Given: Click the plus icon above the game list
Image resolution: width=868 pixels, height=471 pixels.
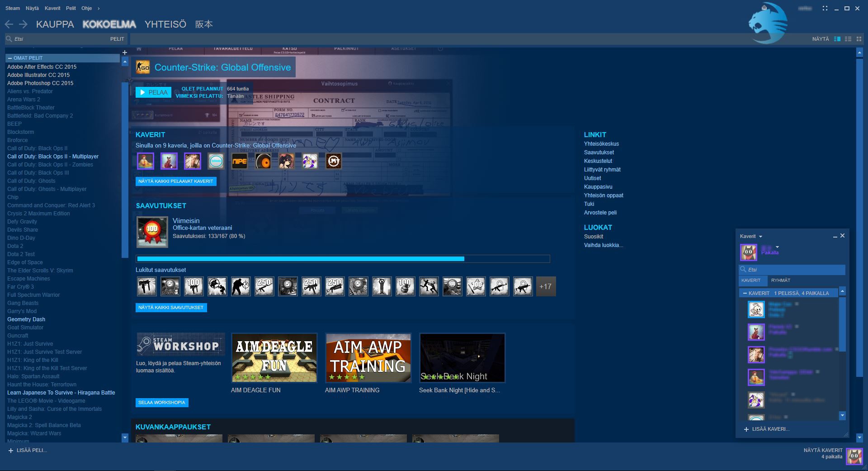Looking at the screenshot, I should [x=125, y=52].
